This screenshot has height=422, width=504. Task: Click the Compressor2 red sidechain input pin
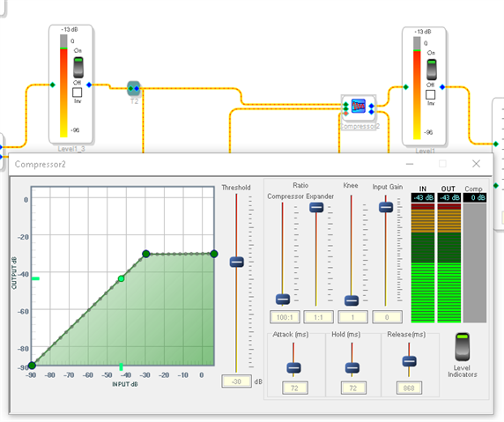tap(346, 114)
